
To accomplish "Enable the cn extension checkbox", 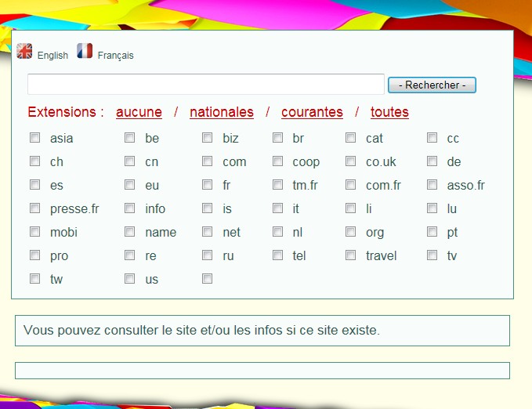I will pos(129,161).
